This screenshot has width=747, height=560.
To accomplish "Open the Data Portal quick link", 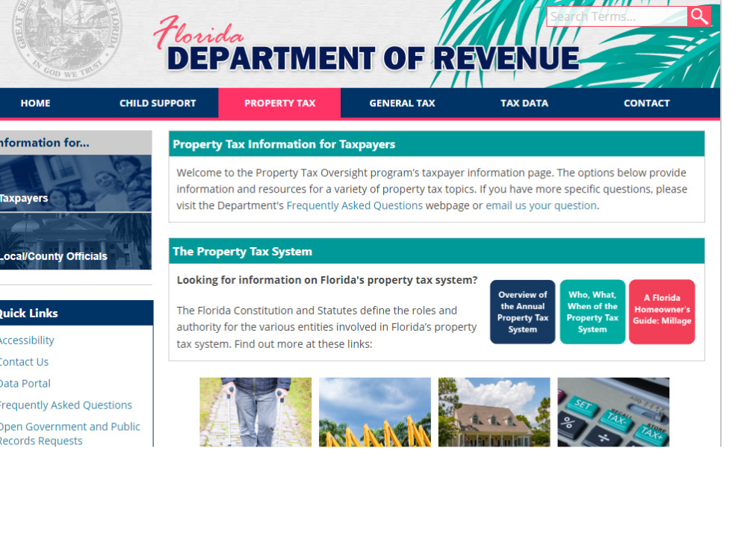I will pyautogui.click(x=25, y=383).
